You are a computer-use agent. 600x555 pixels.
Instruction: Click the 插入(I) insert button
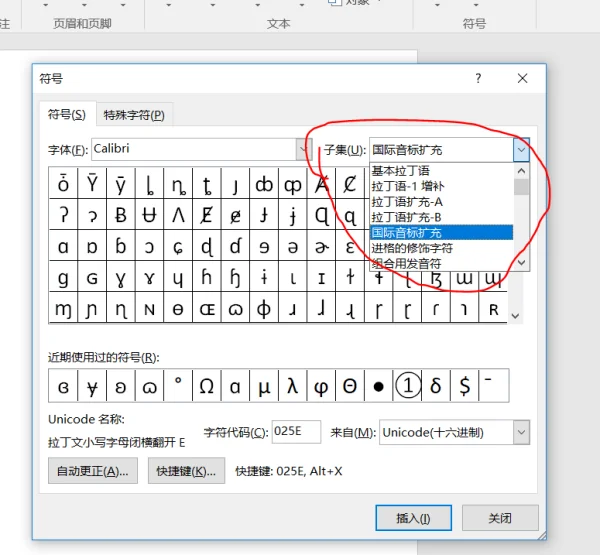pyautogui.click(x=414, y=518)
